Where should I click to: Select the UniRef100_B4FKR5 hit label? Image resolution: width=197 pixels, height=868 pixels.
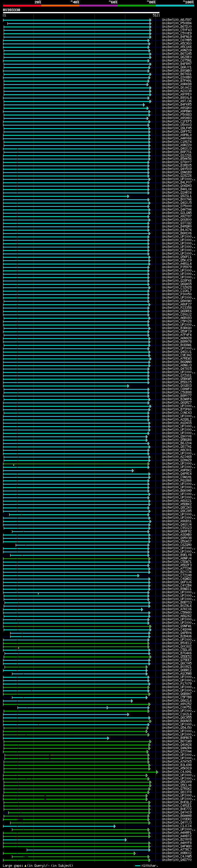point(177,104)
